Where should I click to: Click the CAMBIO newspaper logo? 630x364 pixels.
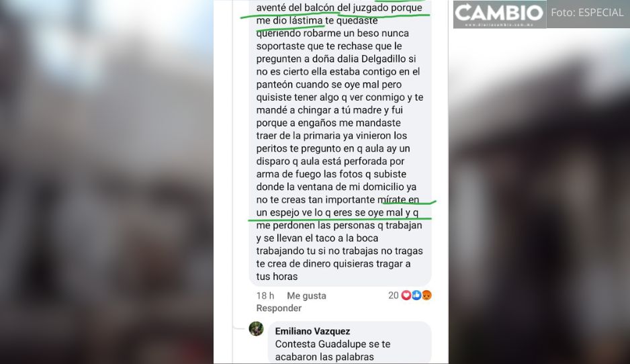click(500, 13)
